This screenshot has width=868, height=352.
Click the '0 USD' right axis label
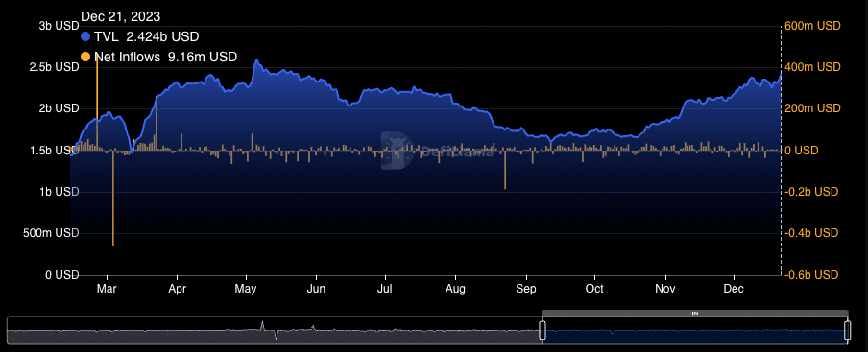pyautogui.click(x=802, y=151)
